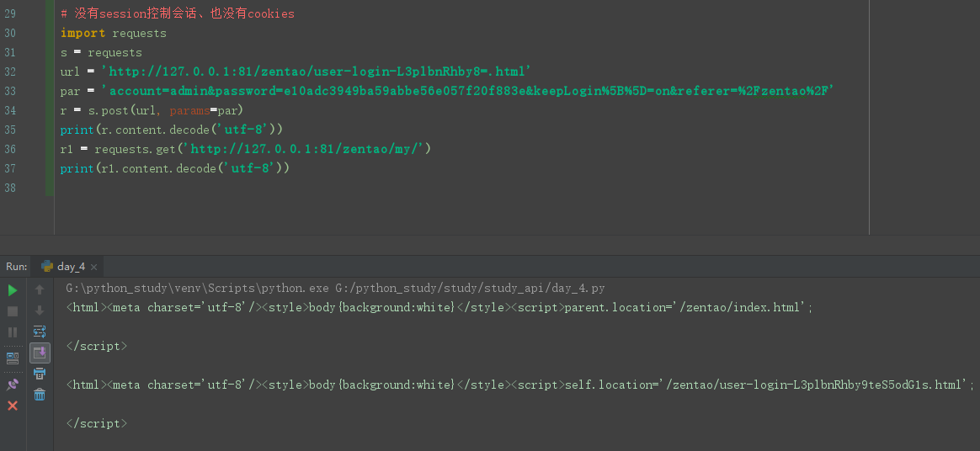
Task: Click the Pause Output icon
Action: click(13, 332)
